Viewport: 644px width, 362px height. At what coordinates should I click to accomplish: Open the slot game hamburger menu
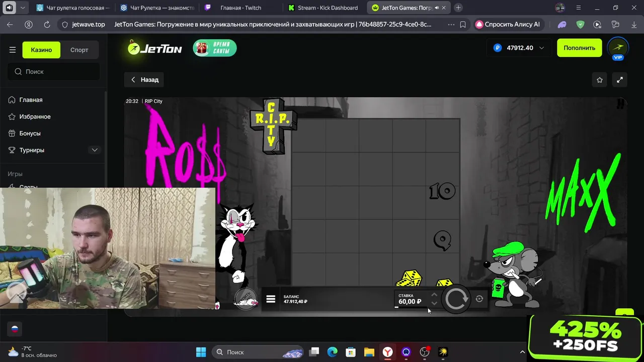click(271, 299)
